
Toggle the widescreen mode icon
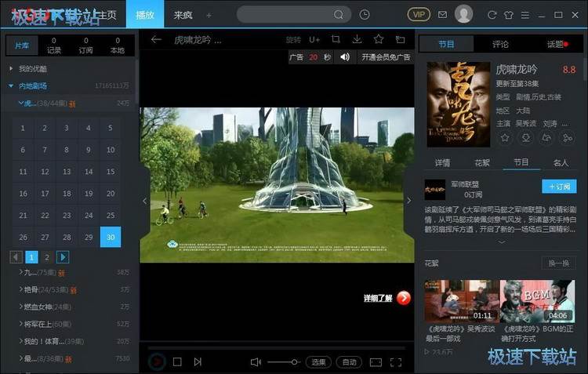coord(376,362)
